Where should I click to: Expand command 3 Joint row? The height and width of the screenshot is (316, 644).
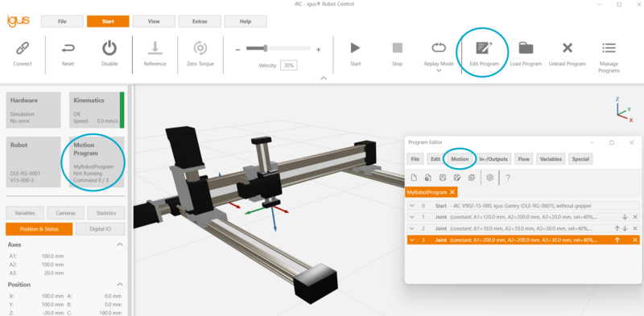412,240
